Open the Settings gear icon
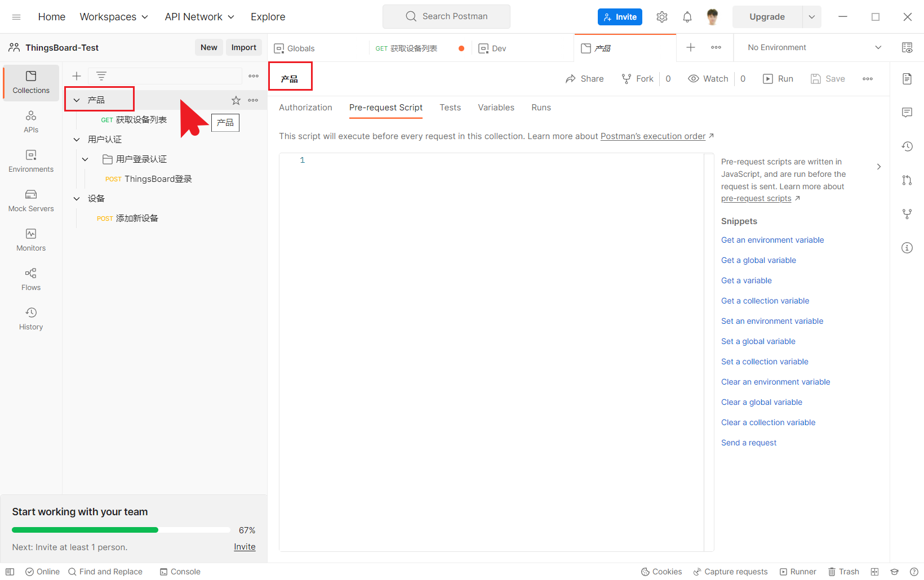 pos(662,17)
